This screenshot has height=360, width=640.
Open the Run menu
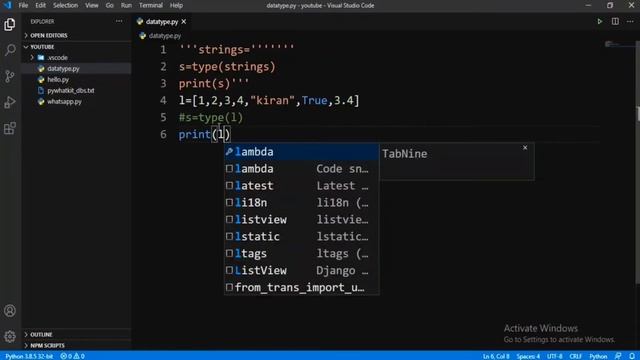pyautogui.click(x=127, y=5)
